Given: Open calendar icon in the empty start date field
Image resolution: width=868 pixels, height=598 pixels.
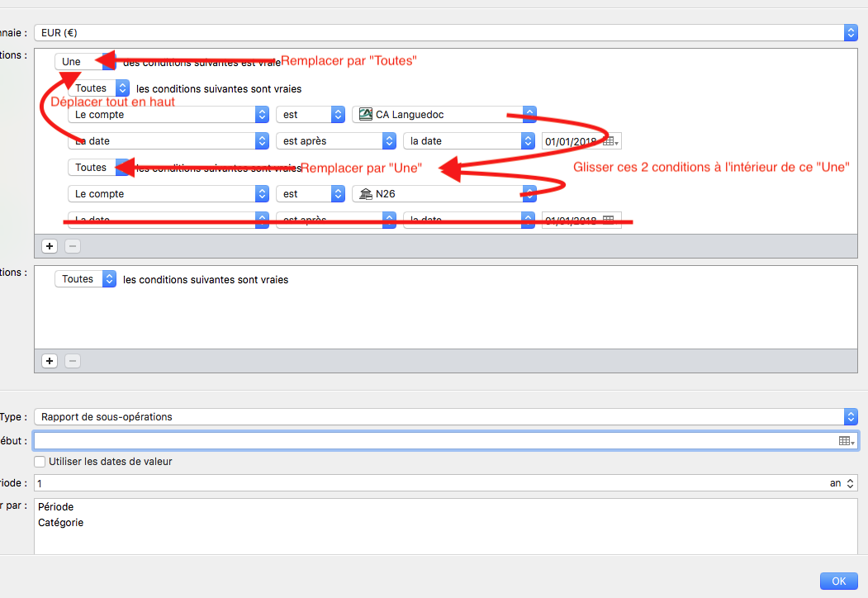Looking at the screenshot, I should [x=847, y=441].
